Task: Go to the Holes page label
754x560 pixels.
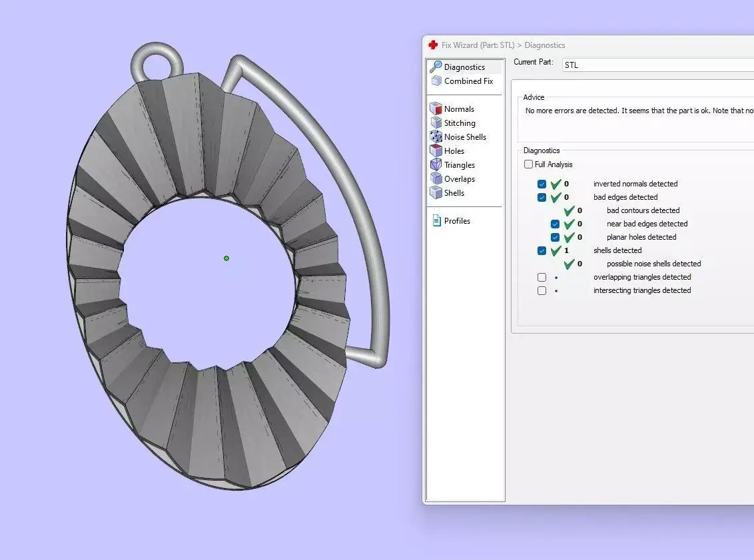Action: (454, 150)
